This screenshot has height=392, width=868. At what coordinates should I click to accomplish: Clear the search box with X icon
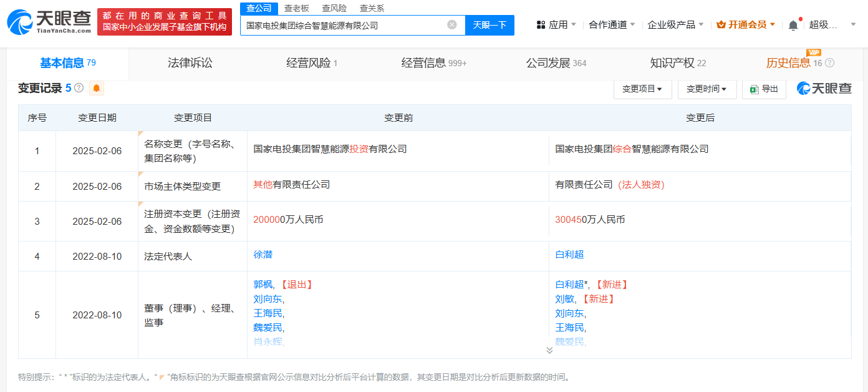[452, 25]
